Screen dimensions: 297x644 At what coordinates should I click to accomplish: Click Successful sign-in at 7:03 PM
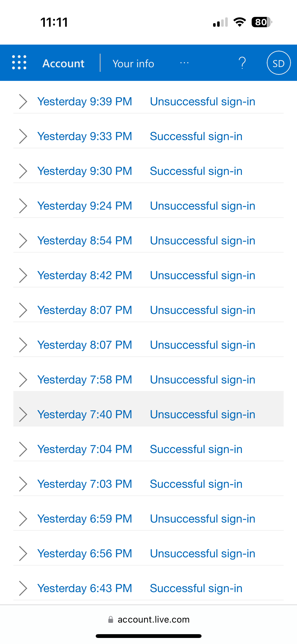click(x=196, y=484)
